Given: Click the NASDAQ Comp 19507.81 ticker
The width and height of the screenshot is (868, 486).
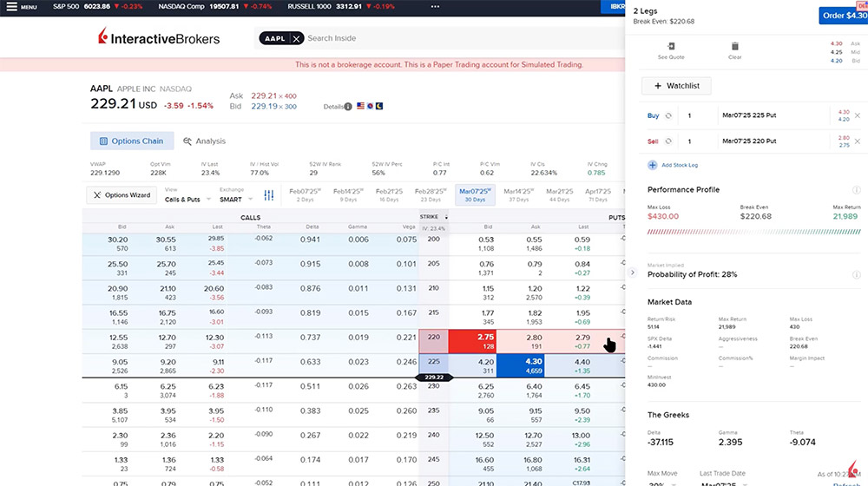Looking at the screenshot, I should [214, 7].
